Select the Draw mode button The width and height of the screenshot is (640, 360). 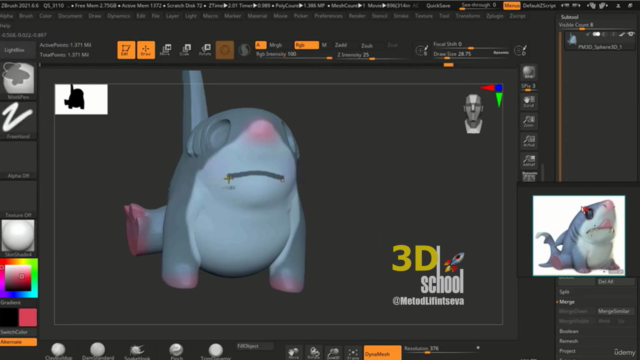pyautogui.click(x=146, y=50)
